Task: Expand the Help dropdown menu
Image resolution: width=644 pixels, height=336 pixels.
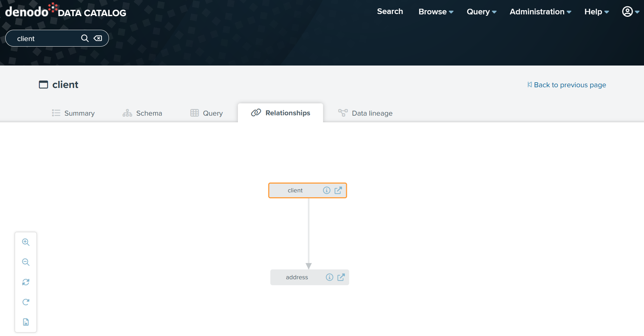Action: click(596, 12)
